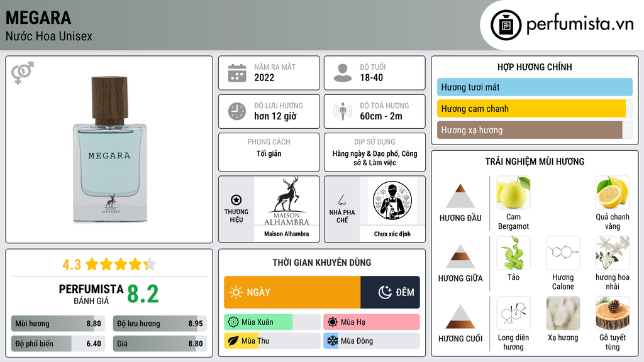644x362 pixels.
Task: Select the Hương Calone molecule image
Action: (x=563, y=253)
